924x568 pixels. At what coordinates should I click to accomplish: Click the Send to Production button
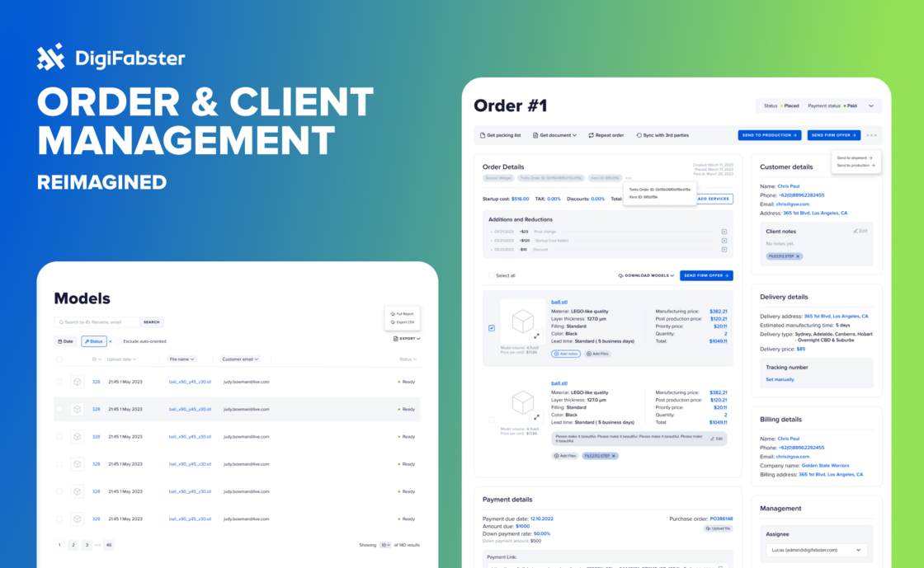(x=769, y=135)
